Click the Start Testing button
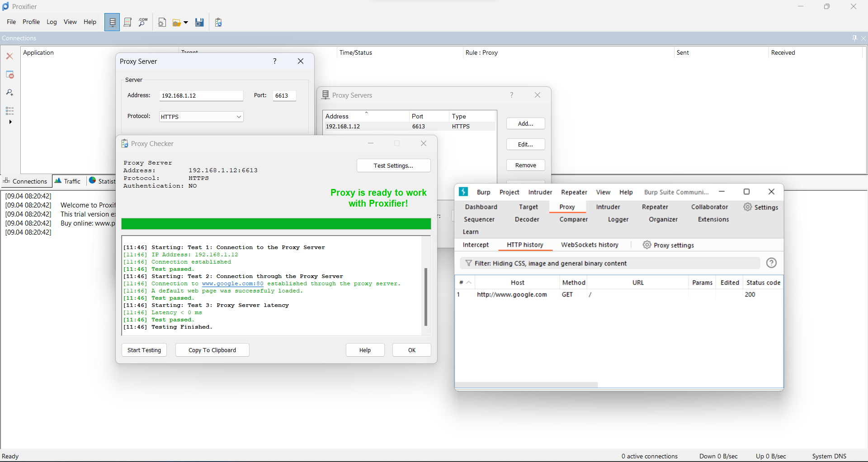 point(144,350)
